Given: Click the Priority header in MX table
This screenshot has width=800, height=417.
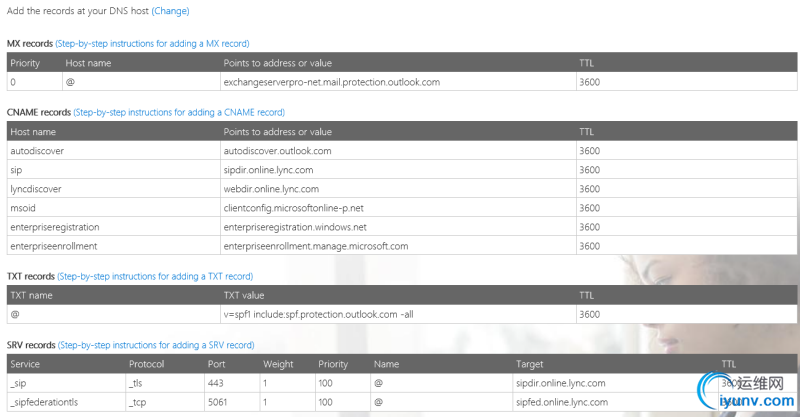Looking at the screenshot, I should click(x=25, y=63).
